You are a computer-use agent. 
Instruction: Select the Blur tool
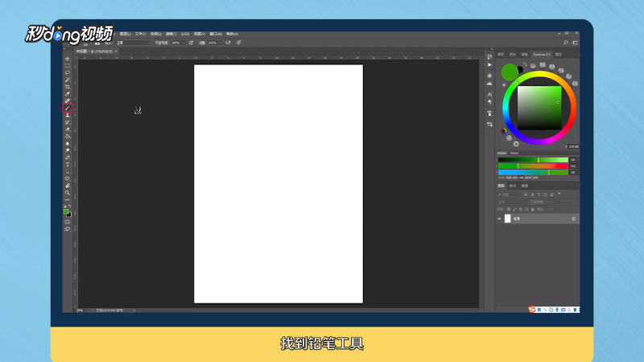click(x=68, y=143)
